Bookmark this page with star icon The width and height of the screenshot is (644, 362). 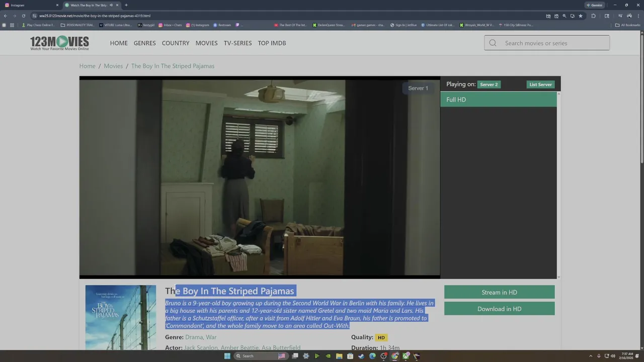pos(581,16)
